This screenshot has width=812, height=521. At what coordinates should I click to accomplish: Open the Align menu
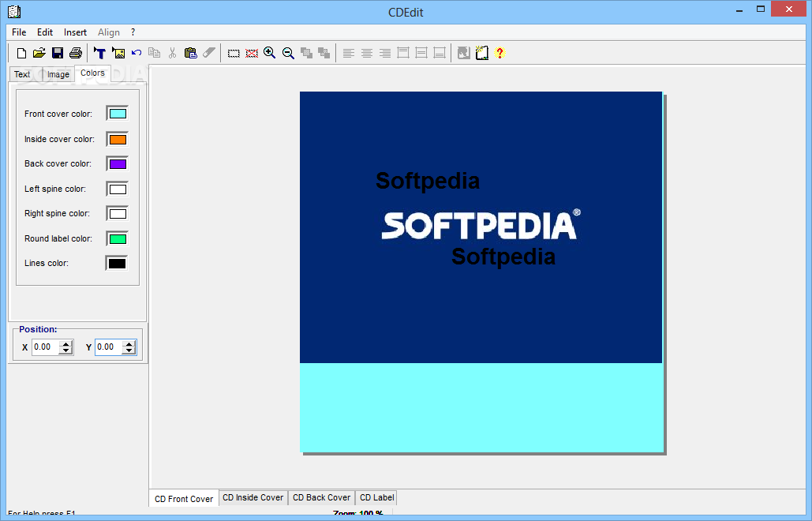tap(109, 32)
